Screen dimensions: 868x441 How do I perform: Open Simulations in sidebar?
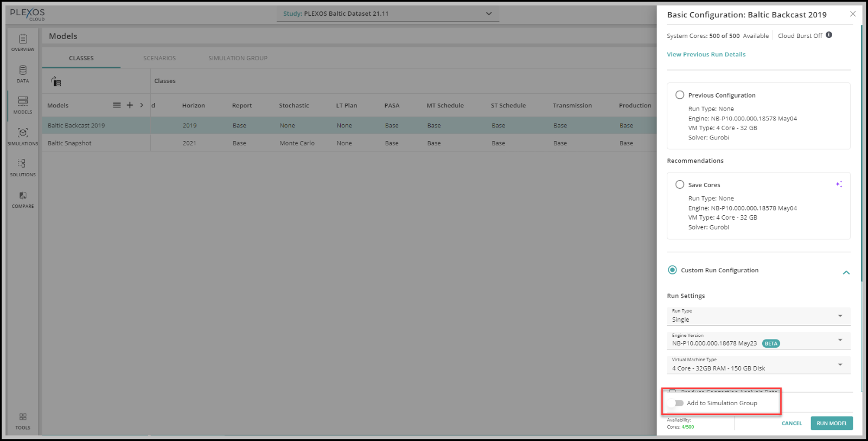click(x=23, y=137)
